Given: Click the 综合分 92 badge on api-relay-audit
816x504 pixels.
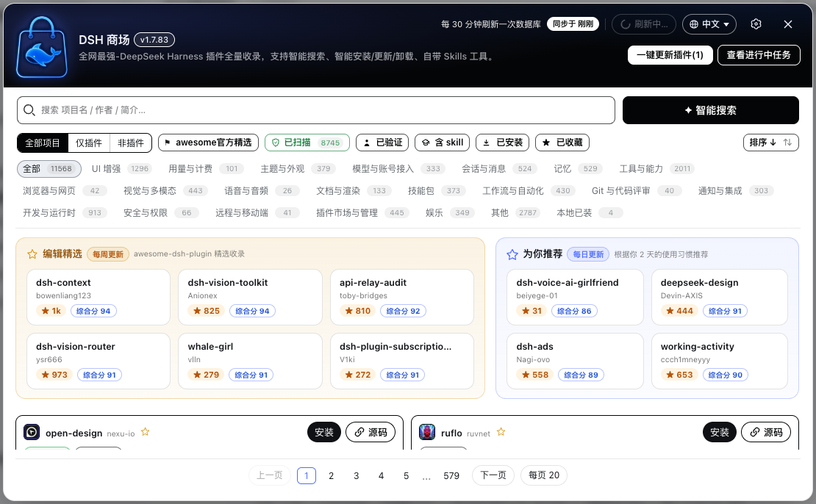Looking at the screenshot, I should click(404, 311).
